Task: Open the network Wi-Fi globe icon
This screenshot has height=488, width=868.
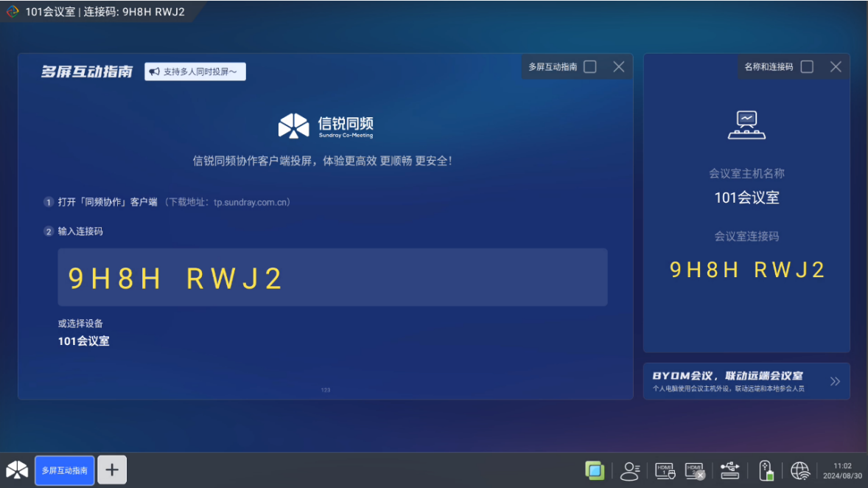Action: 800,471
